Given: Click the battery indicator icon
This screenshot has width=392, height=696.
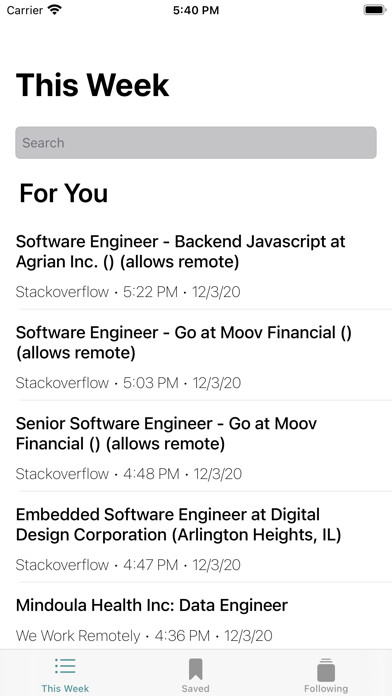Looking at the screenshot, I should tap(375, 10).
